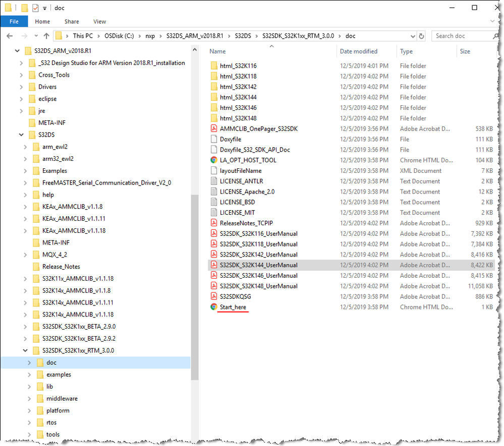Select the tools folder in tree
The height and width of the screenshot is (446, 504).
click(52, 434)
